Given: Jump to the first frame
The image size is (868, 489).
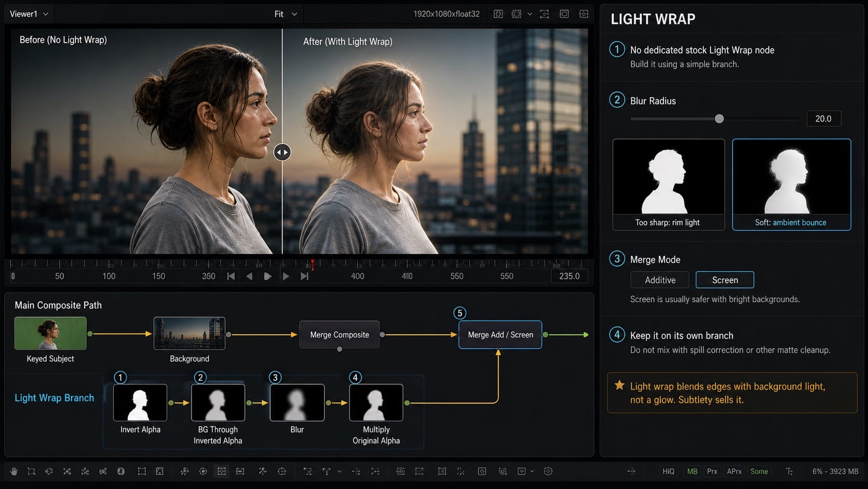Looking at the screenshot, I should pyautogui.click(x=231, y=276).
